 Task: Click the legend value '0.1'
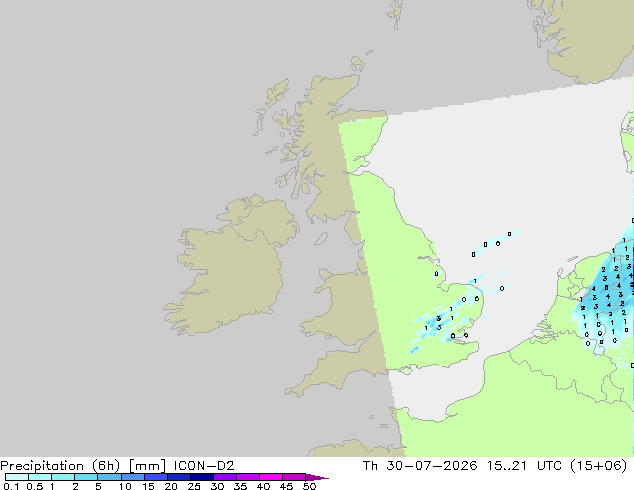click(x=11, y=486)
